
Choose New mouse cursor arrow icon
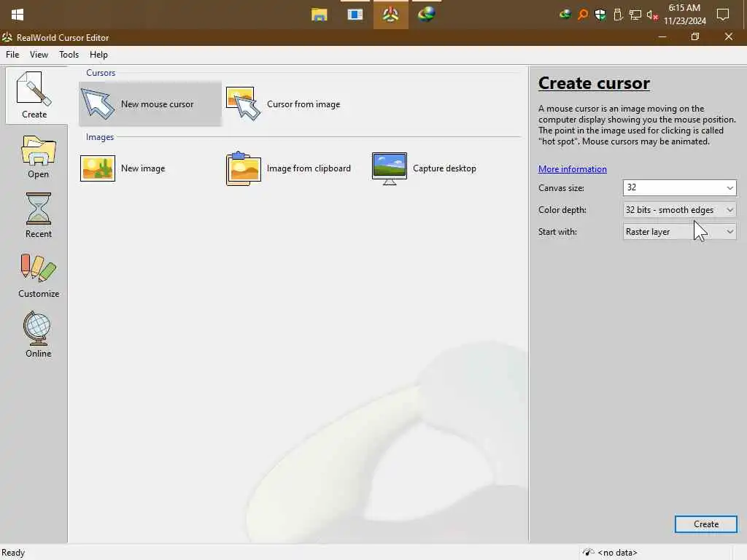point(98,104)
